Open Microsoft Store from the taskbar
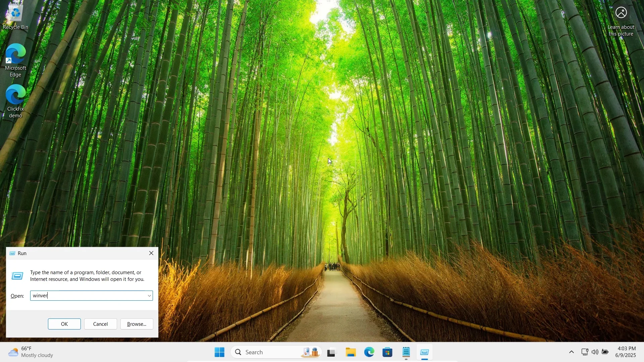The image size is (644, 362). (388, 352)
